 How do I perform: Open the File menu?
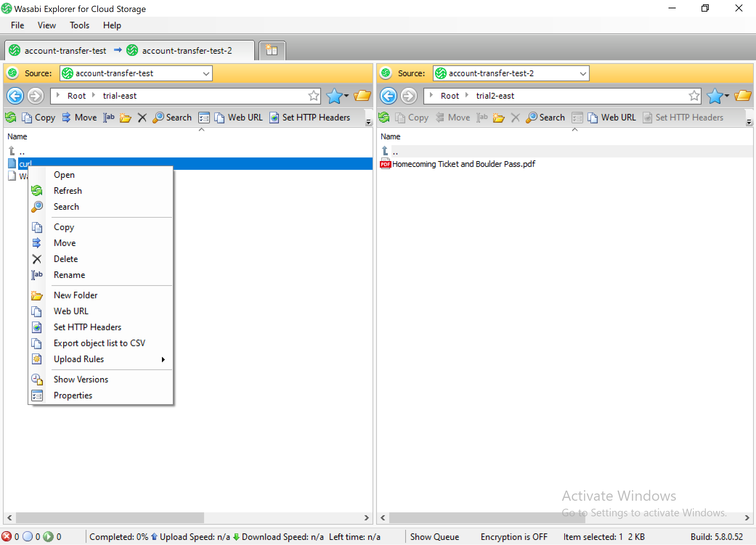tap(17, 25)
